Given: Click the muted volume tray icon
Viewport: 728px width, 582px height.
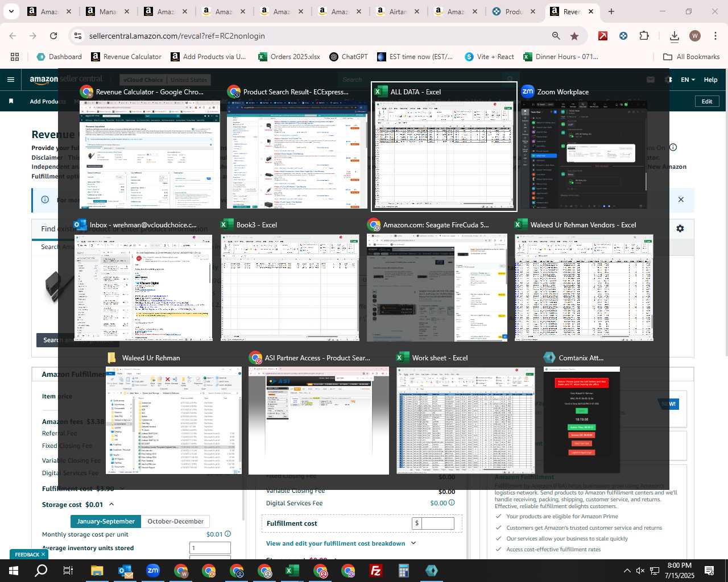Looking at the screenshot, I should click(x=640, y=571).
